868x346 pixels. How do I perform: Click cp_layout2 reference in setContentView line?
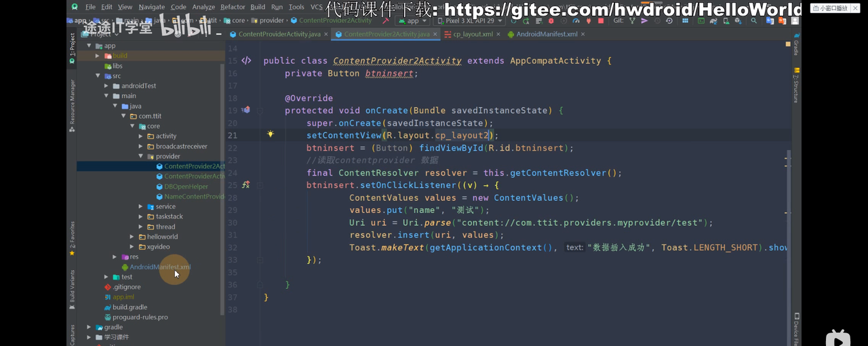click(462, 135)
